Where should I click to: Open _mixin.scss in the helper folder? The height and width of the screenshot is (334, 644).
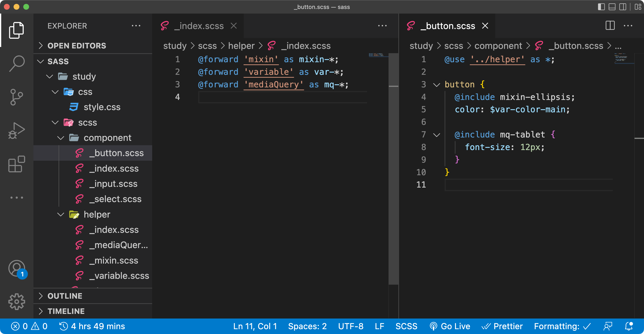(114, 260)
